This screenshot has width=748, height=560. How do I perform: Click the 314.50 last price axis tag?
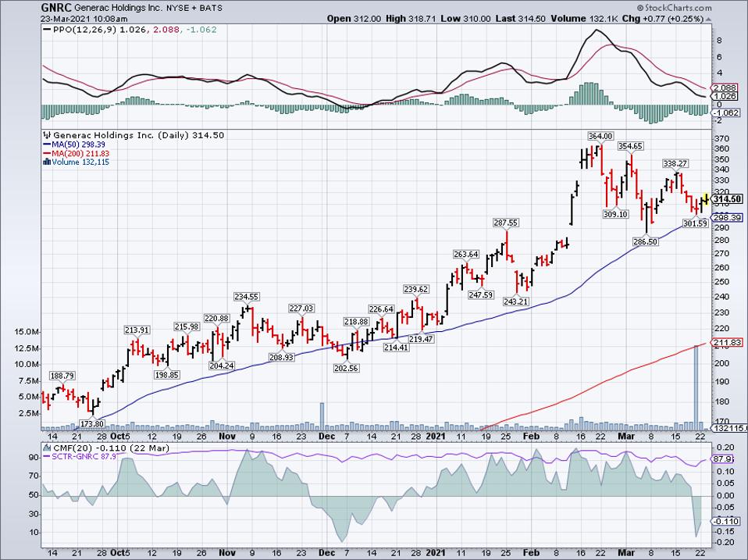click(x=728, y=199)
